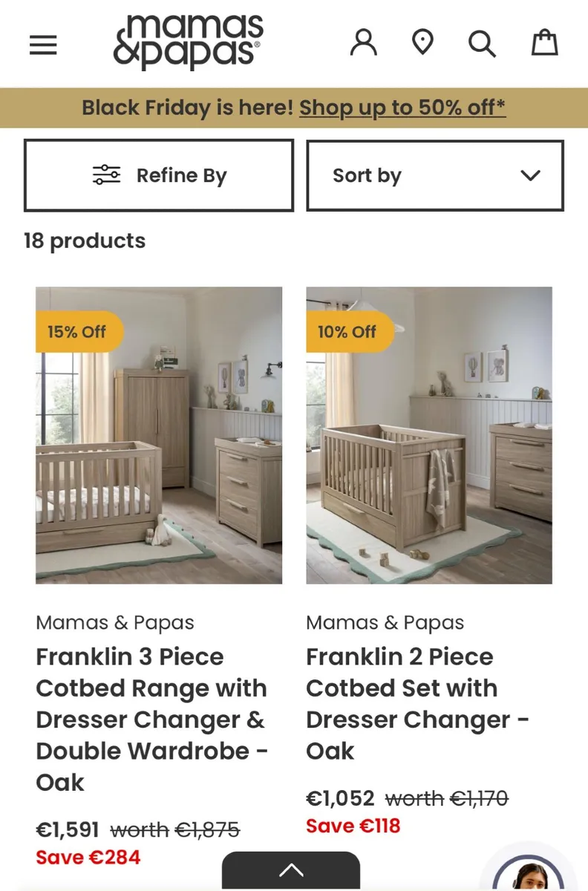View the shopping bag icon
The width and height of the screenshot is (588, 891).
544,42
